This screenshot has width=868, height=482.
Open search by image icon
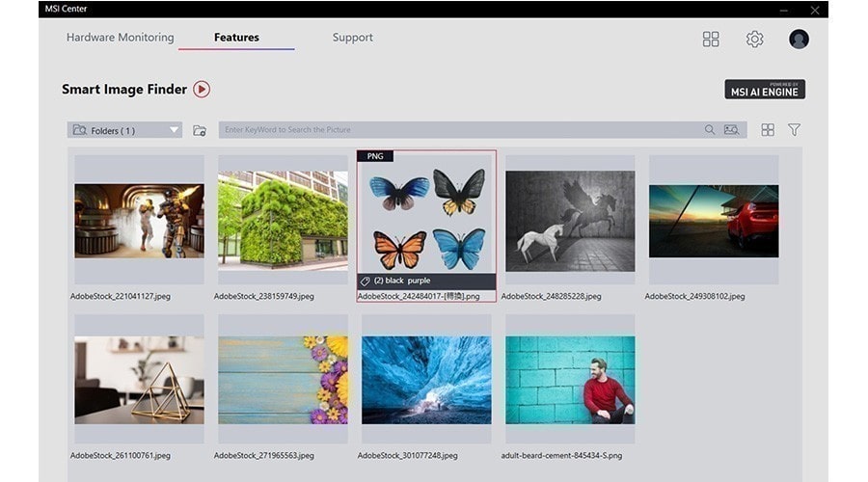731,129
